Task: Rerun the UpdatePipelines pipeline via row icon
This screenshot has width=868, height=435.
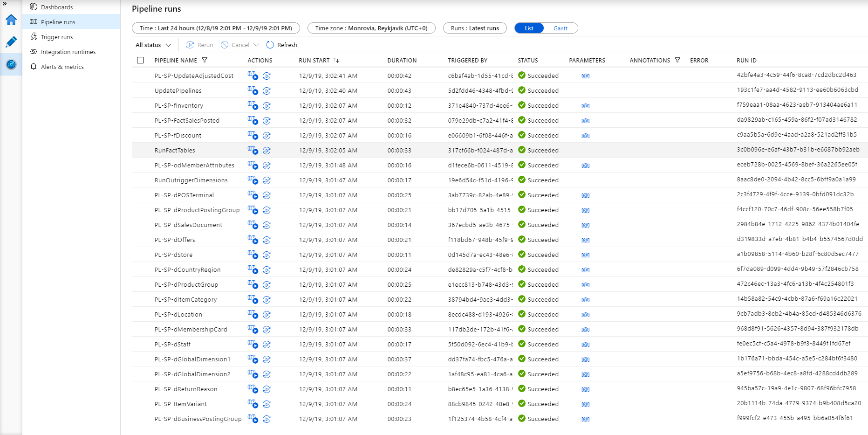Action: tap(267, 91)
